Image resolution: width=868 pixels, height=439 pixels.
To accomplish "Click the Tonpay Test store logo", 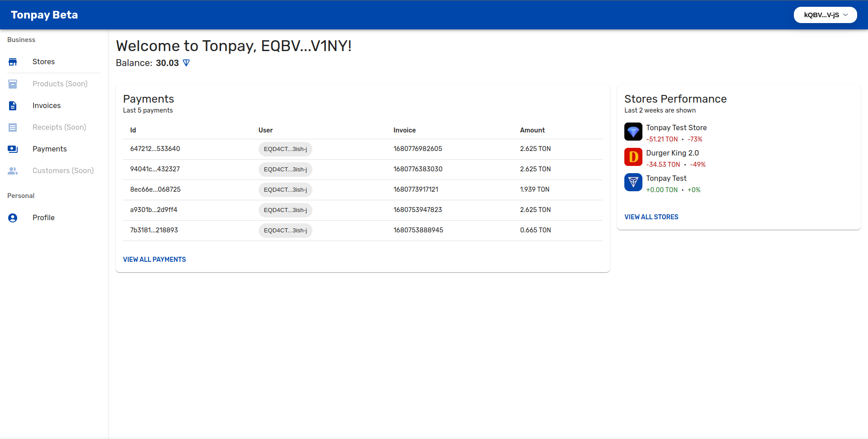I will pyautogui.click(x=633, y=182).
